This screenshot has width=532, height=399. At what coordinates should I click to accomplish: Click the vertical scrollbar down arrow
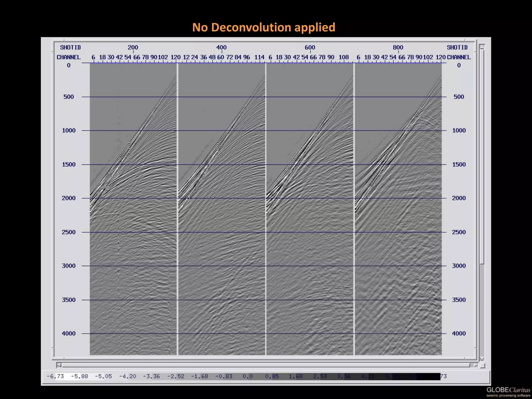point(482,359)
